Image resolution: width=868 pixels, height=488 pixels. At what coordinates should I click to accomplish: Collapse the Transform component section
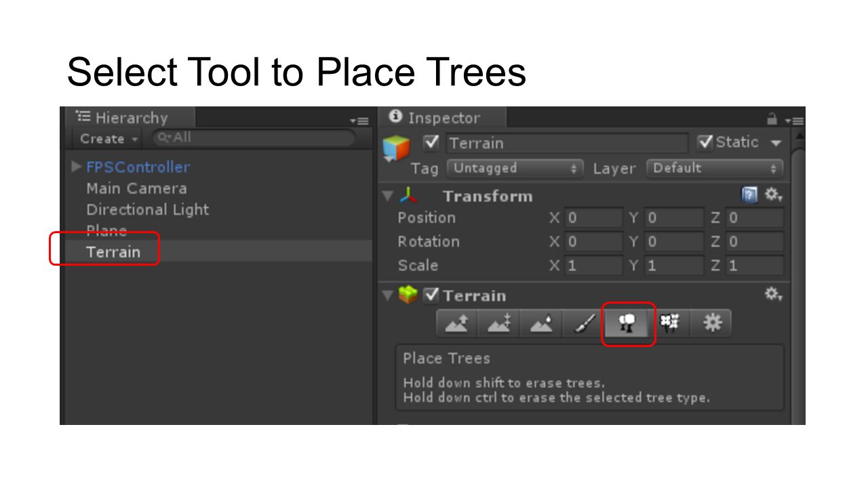pyautogui.click(x=388, y=196)
